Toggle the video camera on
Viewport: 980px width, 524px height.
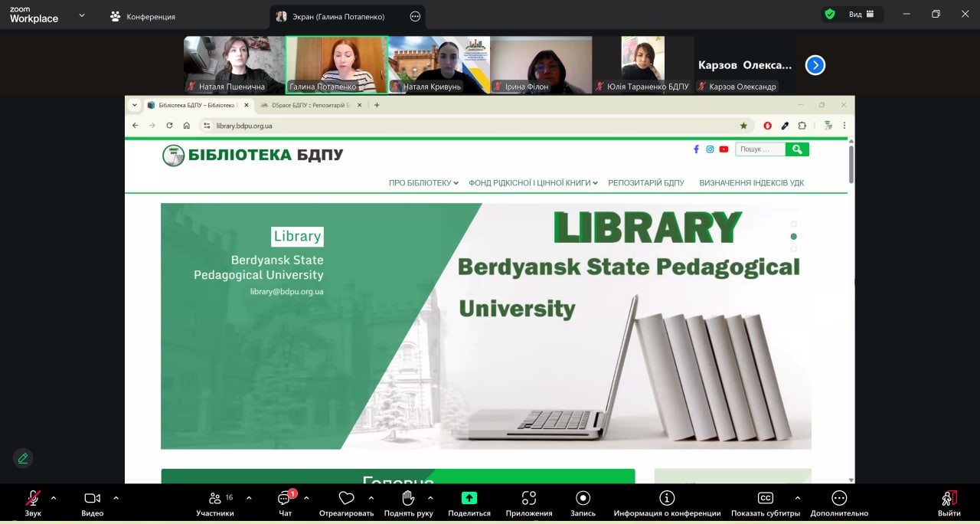[x=92, y=498]
